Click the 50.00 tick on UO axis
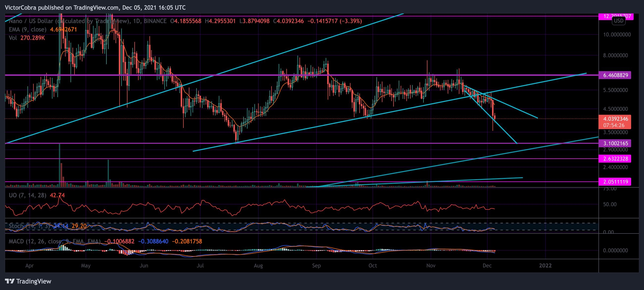This screenshot has width=644, height=290. click(x=610, y=204)
